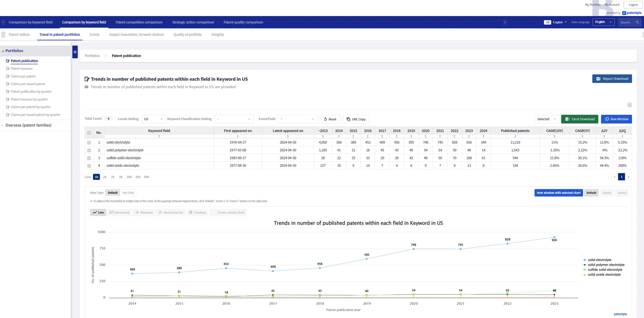Click the search magnifier icon
The width and height of the screenshot is (644, 318).
637,22
